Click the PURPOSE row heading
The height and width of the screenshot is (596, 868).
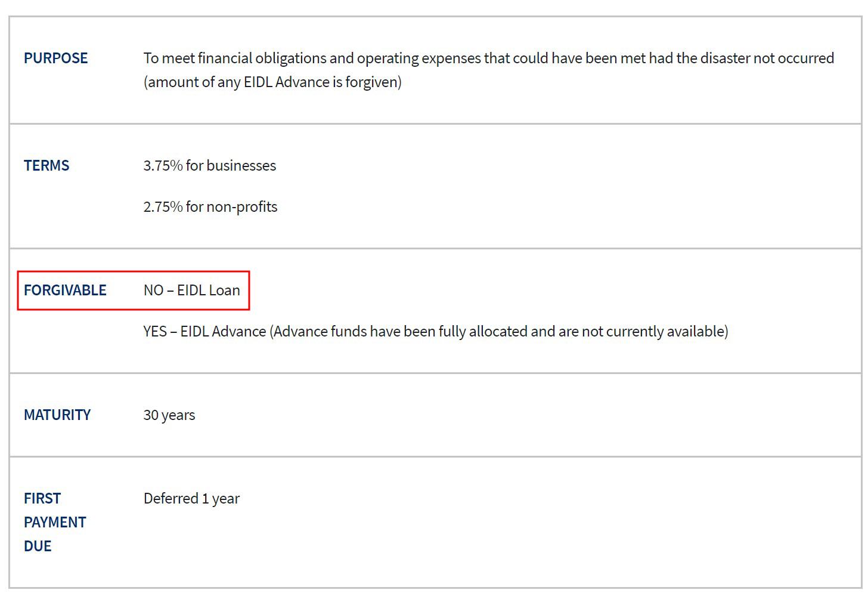point(55,58)
